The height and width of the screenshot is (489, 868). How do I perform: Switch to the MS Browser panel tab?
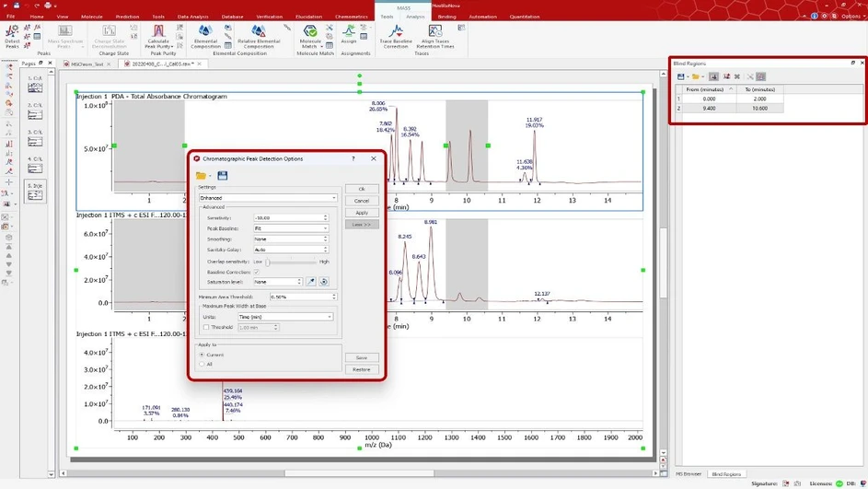point(689,474)
